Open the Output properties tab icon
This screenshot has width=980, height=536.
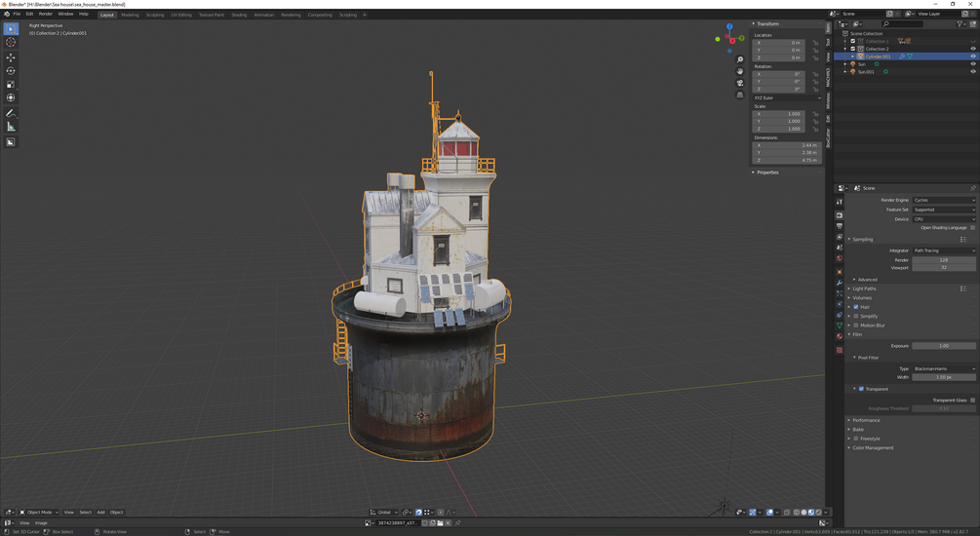(840, 226)
